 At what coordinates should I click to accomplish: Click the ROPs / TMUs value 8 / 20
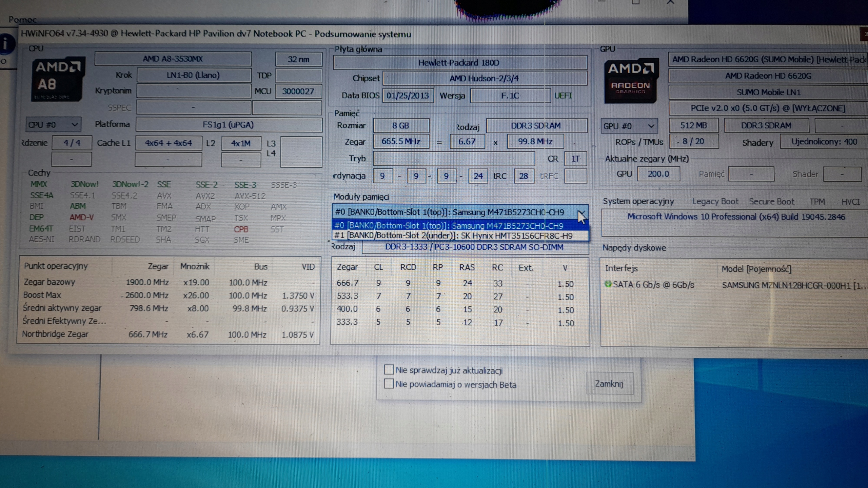694,142
